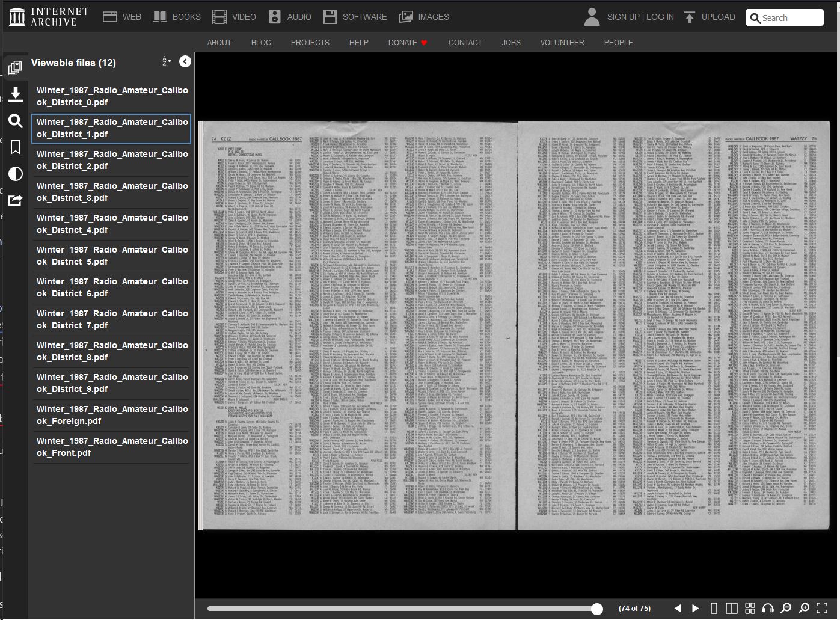Click the IMAGES nav label
Screen dimensions: 840x620
click(434, 17)
